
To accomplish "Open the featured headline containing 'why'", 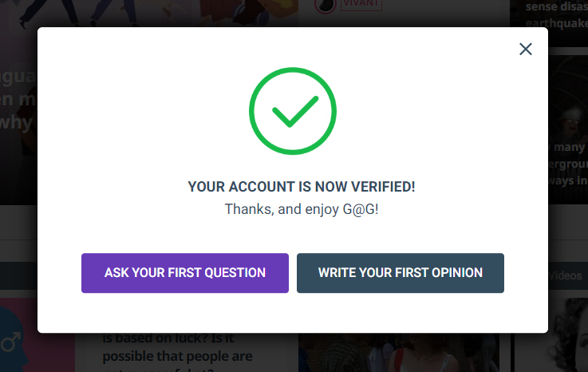I will tap(18, 100).
